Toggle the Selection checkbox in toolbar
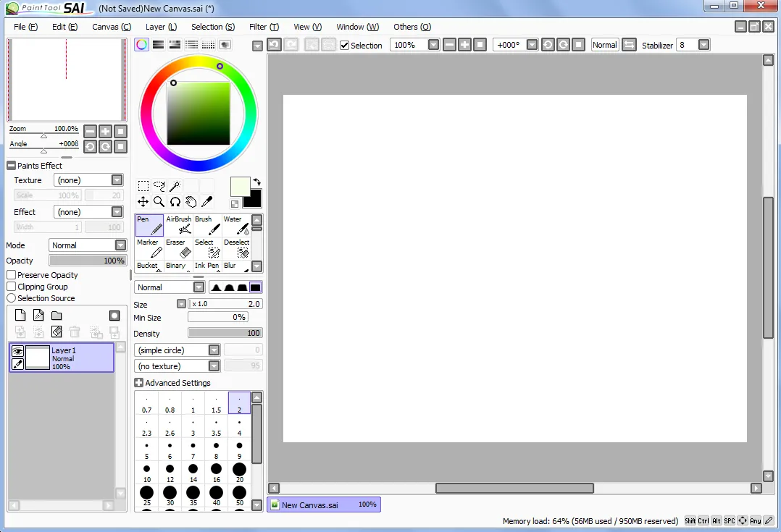The image size is (781, 532). [x=344, y=46]
